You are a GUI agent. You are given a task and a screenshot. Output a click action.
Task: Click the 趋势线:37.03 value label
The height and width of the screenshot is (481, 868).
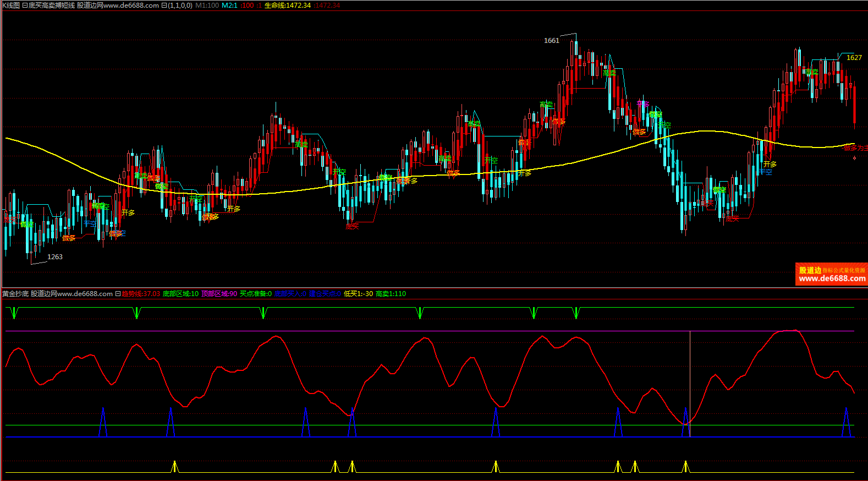[141, 294]
